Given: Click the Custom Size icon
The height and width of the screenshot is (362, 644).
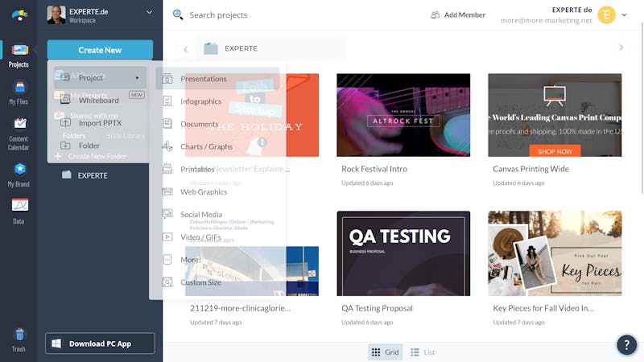Looking at the screenshot, I should tap(167, 282).
